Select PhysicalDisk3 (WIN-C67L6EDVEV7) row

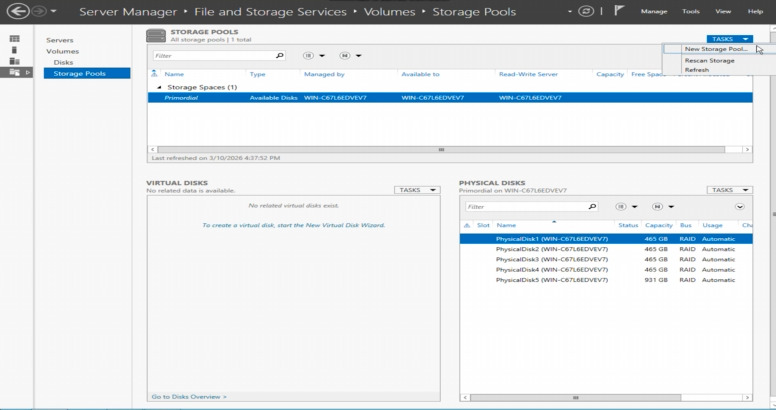click(606, 259)
